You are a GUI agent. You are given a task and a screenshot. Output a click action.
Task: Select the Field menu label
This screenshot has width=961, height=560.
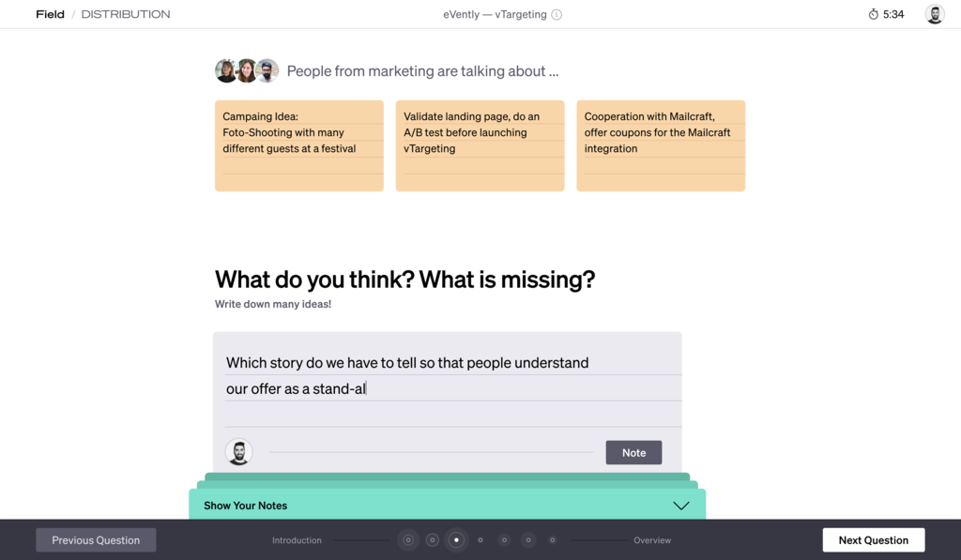[x=50, y=13]
